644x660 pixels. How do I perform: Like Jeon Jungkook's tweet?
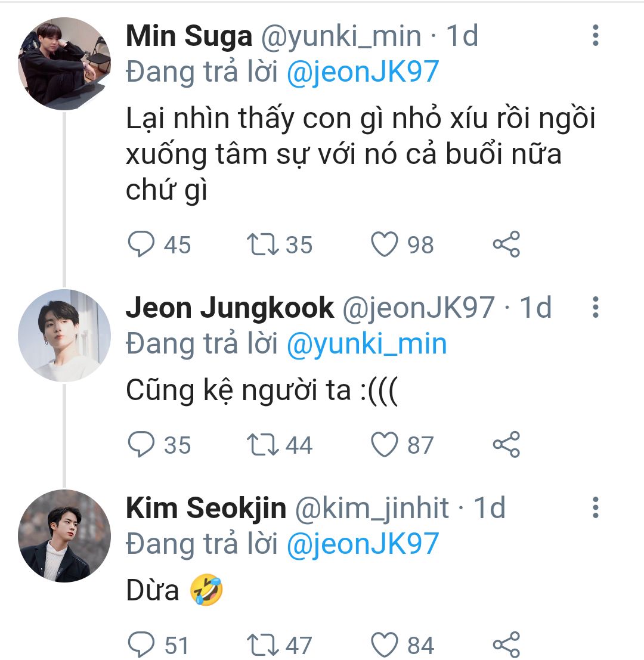tap(385, 445)
